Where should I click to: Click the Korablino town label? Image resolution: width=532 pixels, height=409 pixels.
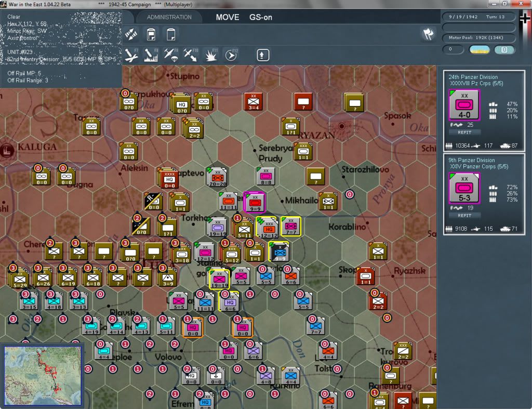[x=347, y=227]
